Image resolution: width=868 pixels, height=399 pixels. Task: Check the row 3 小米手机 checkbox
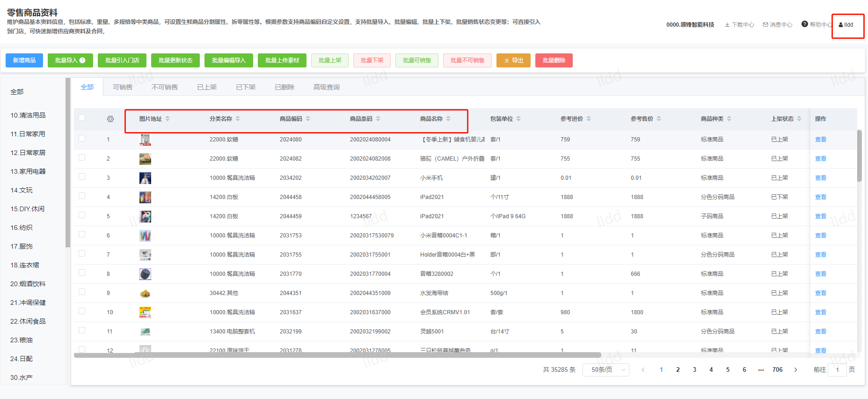pyautogui.click(x=82, y=177)
